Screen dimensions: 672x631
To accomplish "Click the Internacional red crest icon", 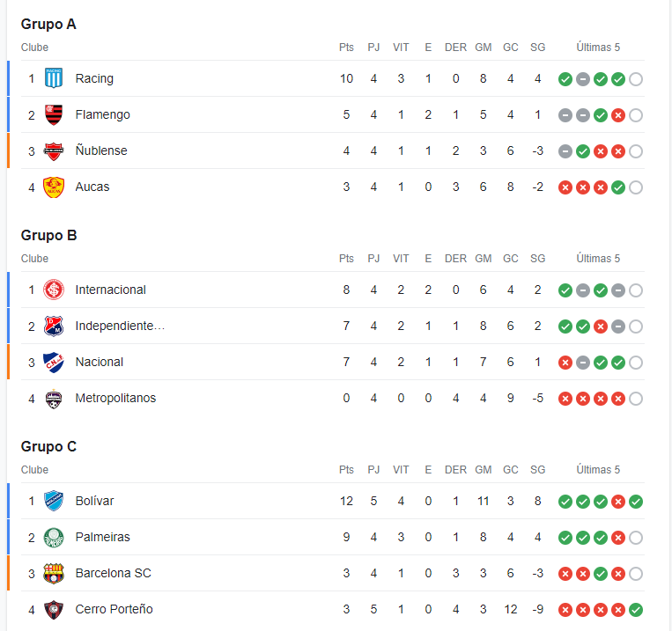I will [x=54, y=290].
